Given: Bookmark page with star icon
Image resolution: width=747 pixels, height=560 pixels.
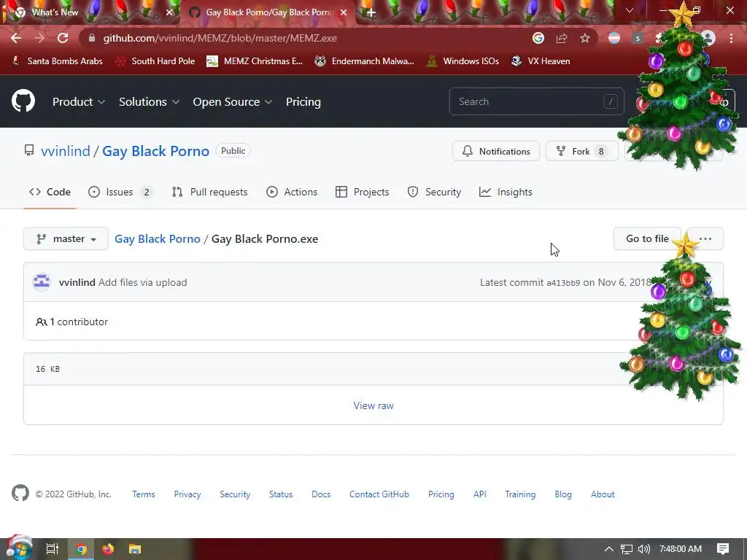Looking at the screenshot, I should [585, 38].
